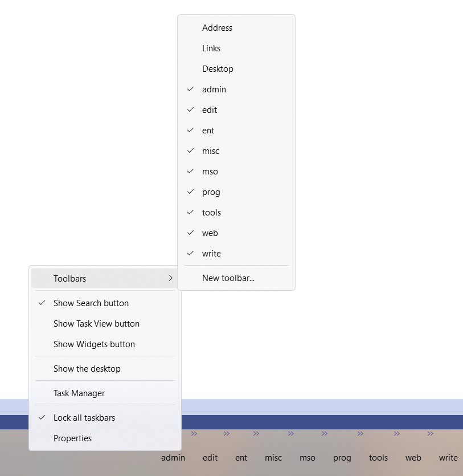Open the Toolbars submenu entry

[x=104, y=278]
